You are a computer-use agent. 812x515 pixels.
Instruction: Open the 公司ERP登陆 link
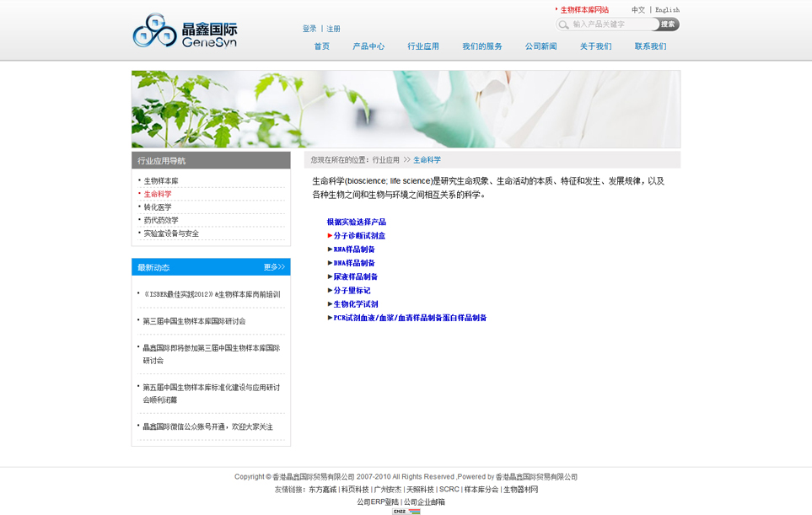click(378, 502)
